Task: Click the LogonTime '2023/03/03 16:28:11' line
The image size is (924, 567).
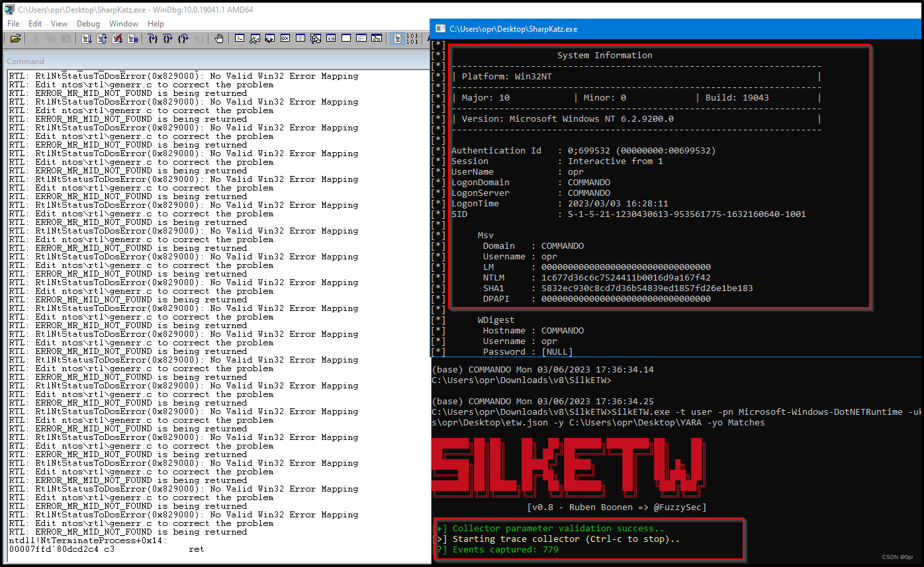Action: pos(559,203)
